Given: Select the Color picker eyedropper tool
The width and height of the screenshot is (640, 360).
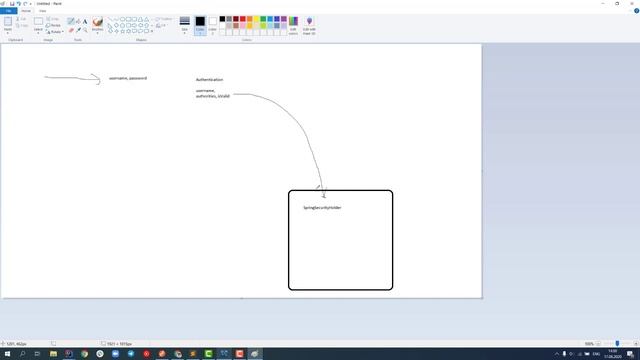Looking at the screenshot, I should [x=78, y=30].
